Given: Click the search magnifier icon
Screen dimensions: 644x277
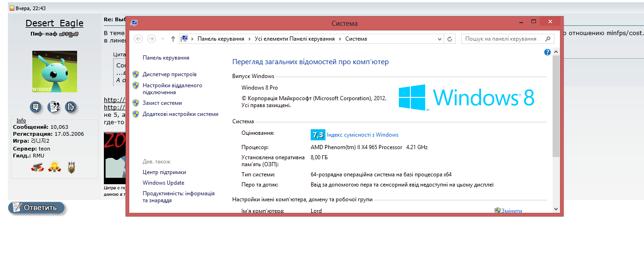Looking at the screenshot, I should pyautogui.click(x=548, y=39).
